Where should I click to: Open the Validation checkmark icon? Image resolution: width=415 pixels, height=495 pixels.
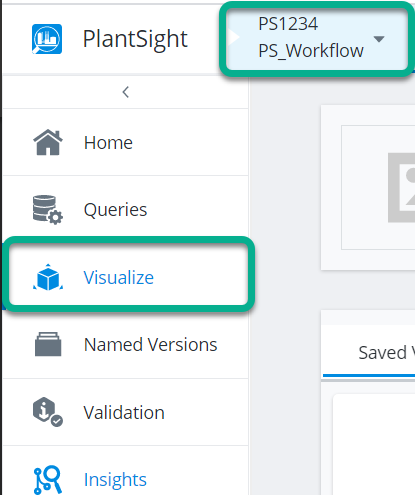coord(48,412)
